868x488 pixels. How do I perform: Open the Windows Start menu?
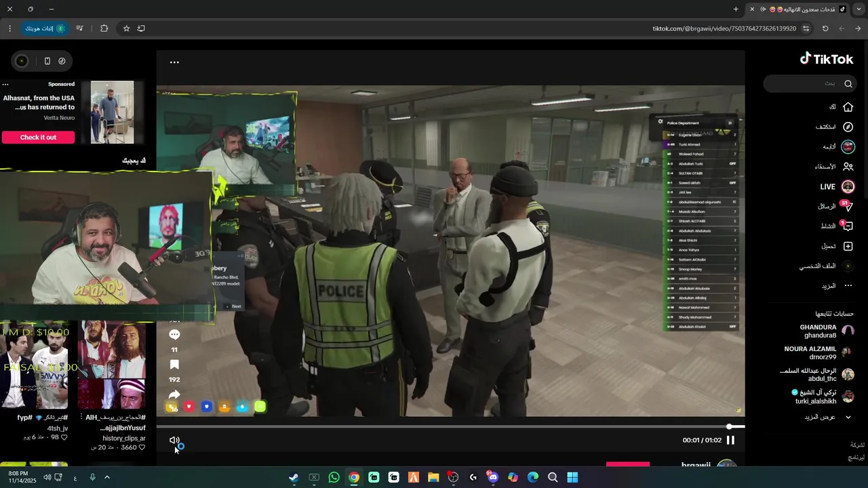572,477
